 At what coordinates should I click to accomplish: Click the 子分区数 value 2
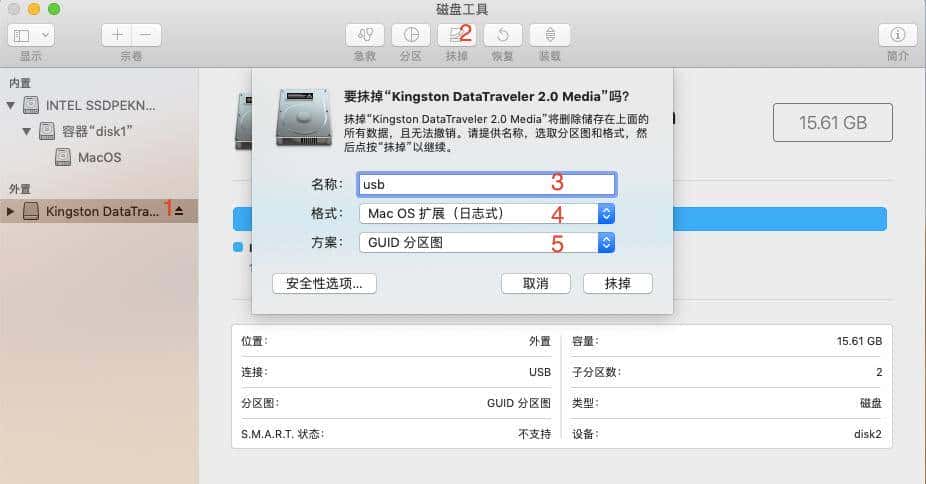click(879, 372)
